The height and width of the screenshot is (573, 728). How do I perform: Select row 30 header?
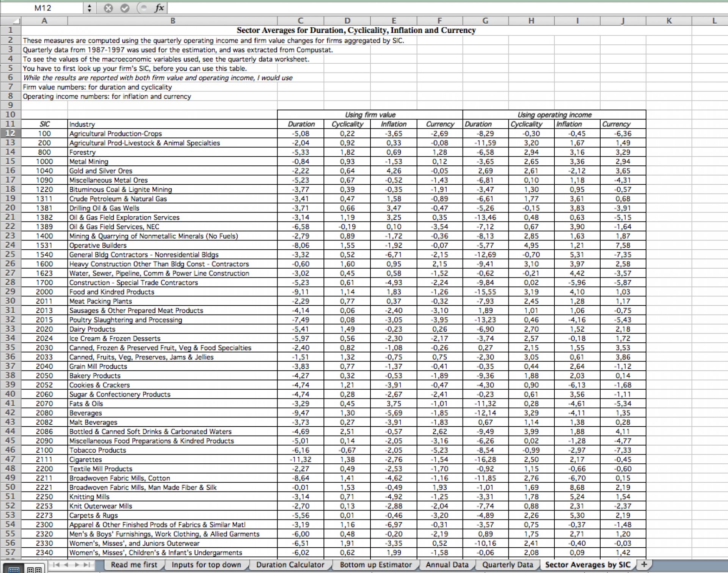(11, 301)
